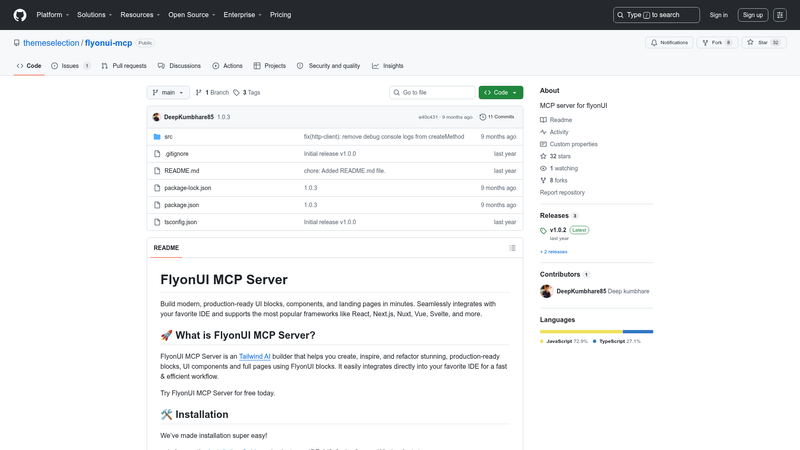
Task: Show the + 2 releases link
Action: tap(554, 252)
